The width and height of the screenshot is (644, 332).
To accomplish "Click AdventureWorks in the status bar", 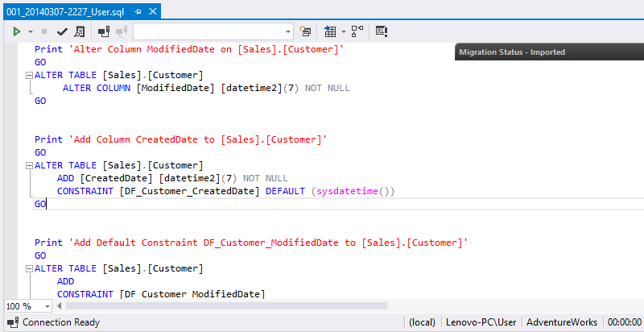I will pos(562,322).
